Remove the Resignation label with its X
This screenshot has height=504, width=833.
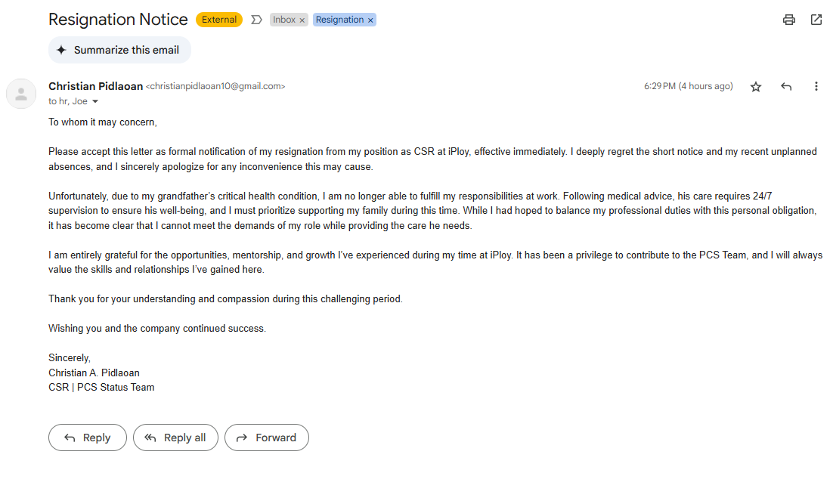pyautogui.click(x=370, y=20)
